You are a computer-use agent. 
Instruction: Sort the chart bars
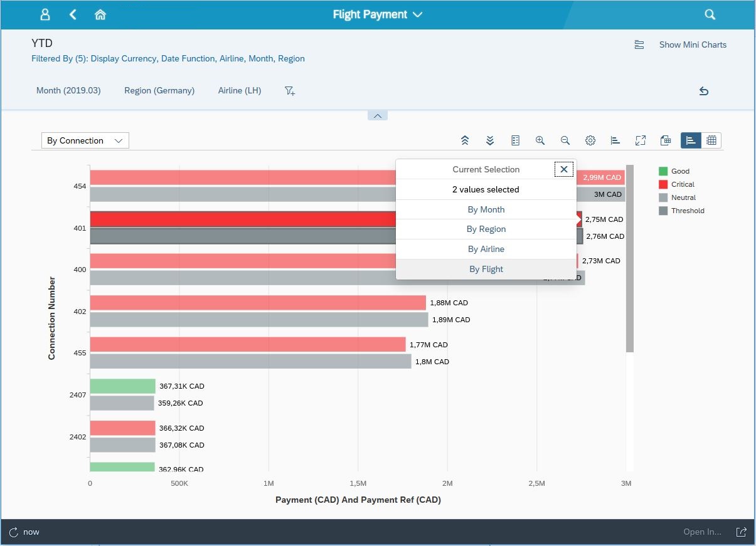point(615,140)
